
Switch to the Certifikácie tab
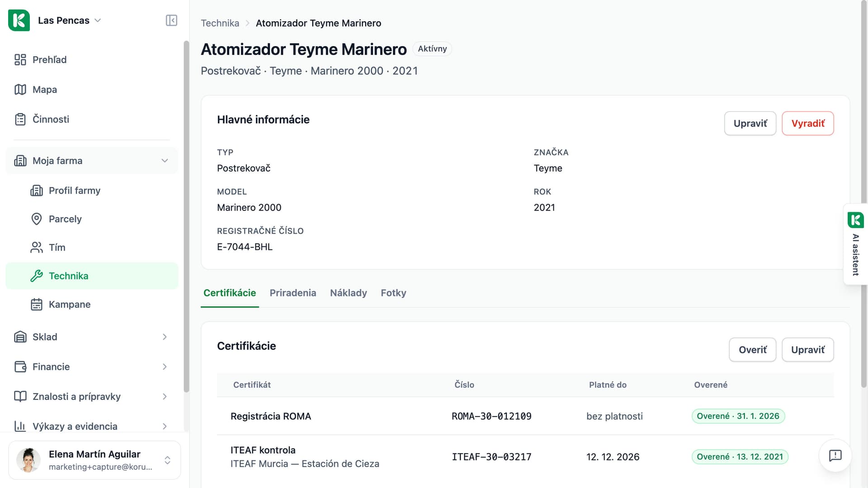[x=230, y=293]
